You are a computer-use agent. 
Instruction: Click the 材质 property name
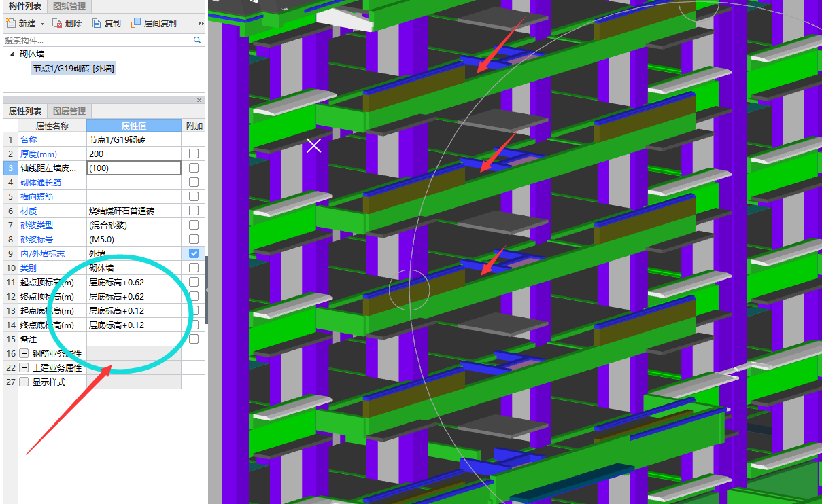pos(29,211)
